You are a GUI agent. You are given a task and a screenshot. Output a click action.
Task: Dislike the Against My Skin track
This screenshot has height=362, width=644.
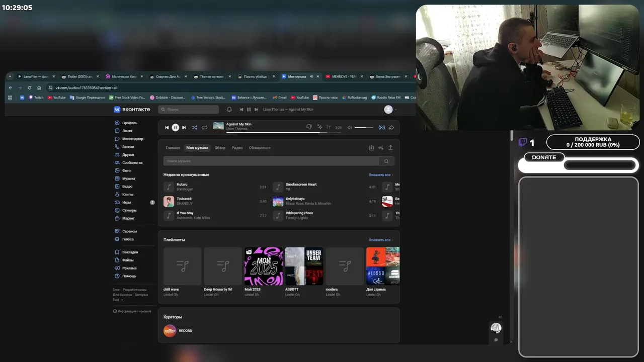pos(309,127)
